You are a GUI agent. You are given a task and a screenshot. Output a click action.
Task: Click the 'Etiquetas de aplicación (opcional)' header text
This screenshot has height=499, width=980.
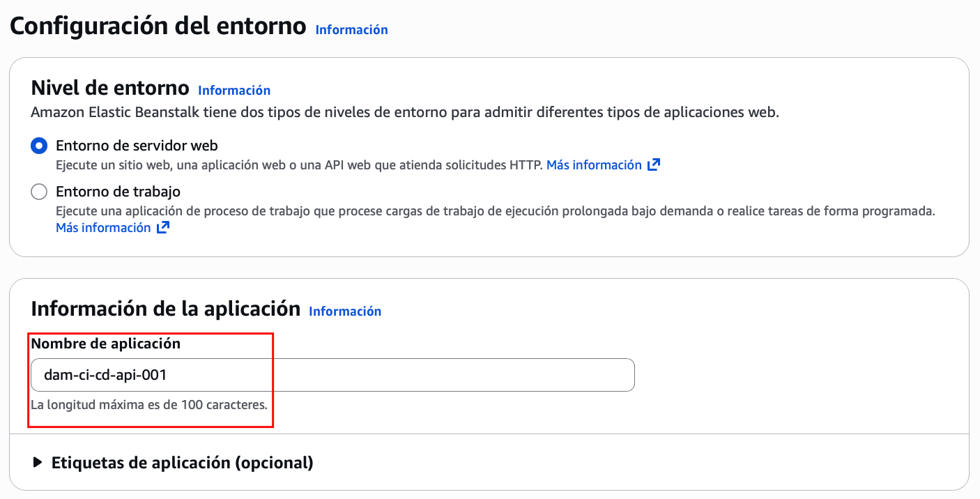182,463
